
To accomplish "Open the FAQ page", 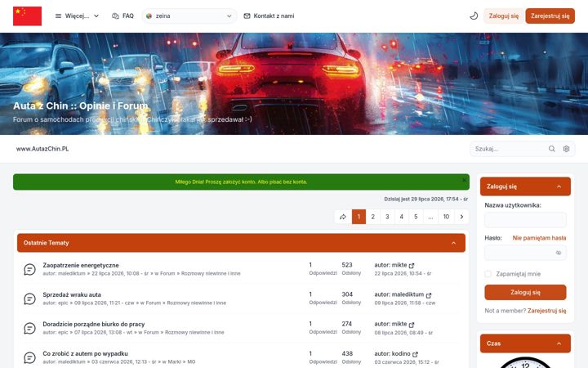I will (123, 16).
